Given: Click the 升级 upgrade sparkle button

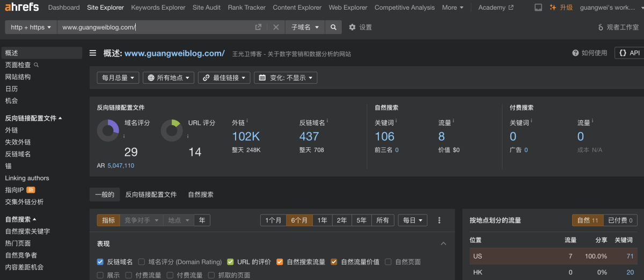Looking at the screenshot, I should 561,8.
